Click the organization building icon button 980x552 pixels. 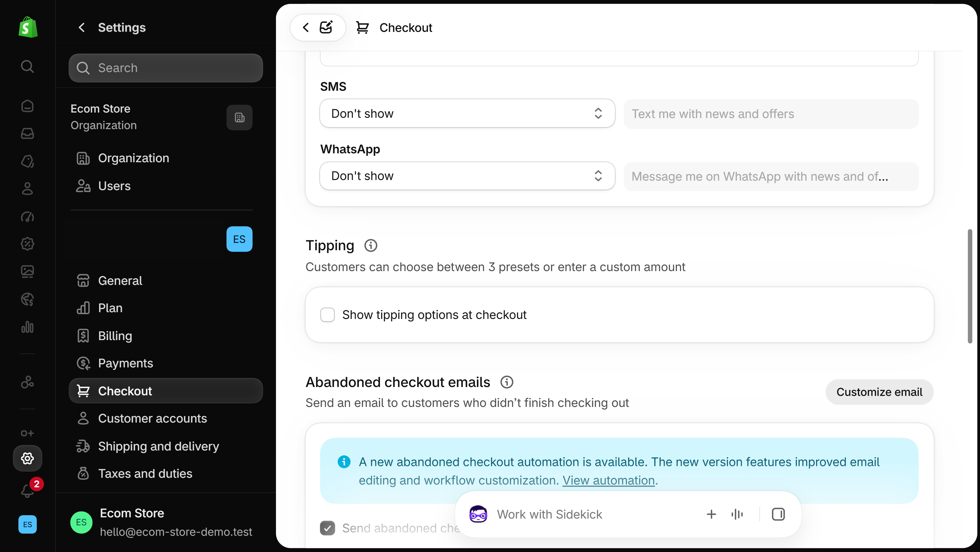(x=239, y=117)
